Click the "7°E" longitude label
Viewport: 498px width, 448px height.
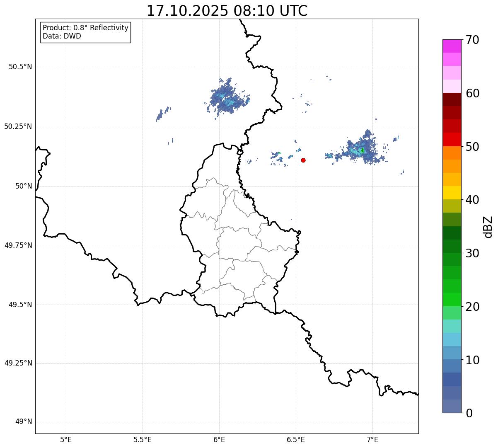[x=372, y=440]
